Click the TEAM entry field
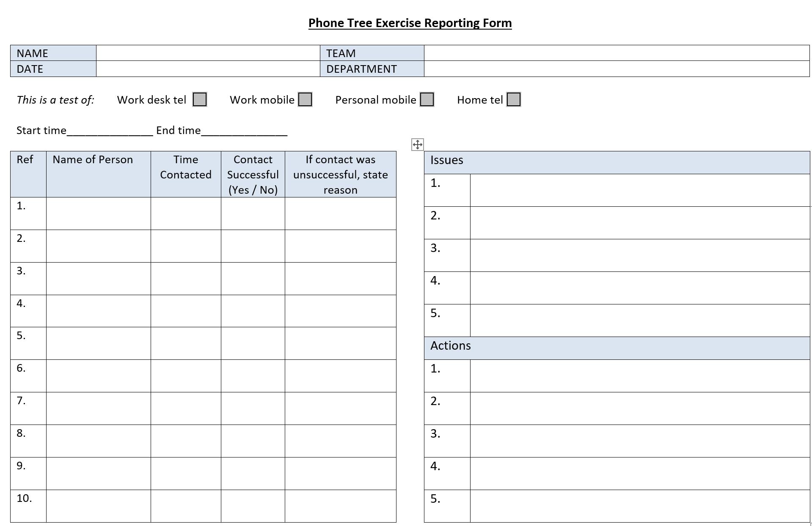812x526 pixels. click(x=617, y=53)
